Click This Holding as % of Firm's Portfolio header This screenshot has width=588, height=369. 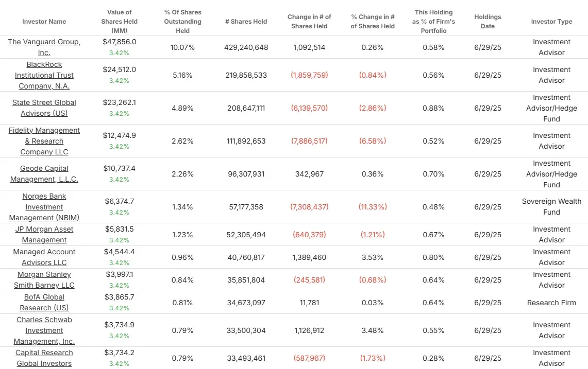coord(433,22)
